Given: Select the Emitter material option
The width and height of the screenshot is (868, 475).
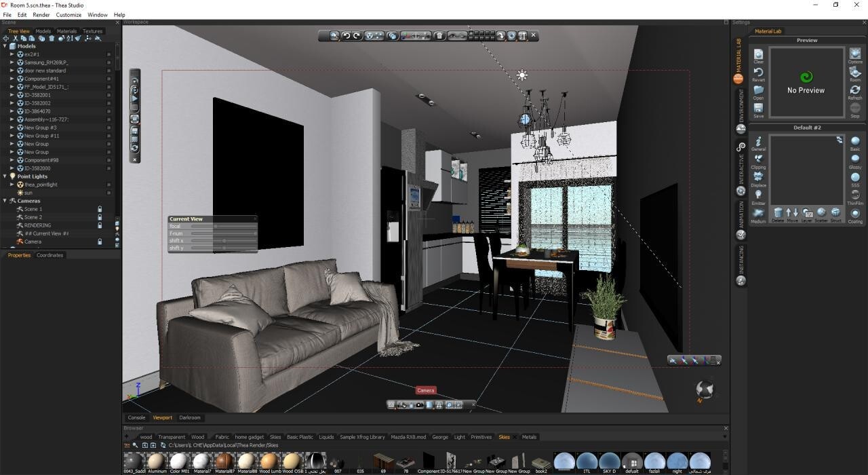Looking at the screenshot, I should point(758,196).
